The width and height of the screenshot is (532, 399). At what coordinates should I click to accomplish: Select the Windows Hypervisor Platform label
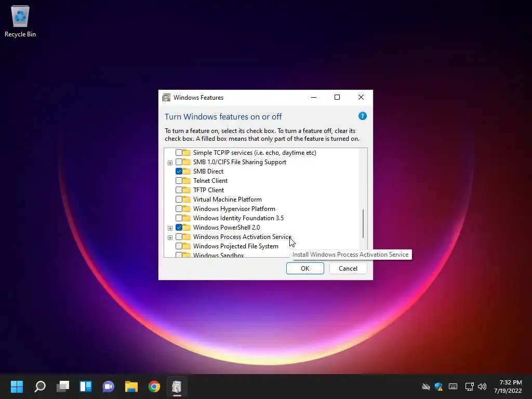point(234,209)
